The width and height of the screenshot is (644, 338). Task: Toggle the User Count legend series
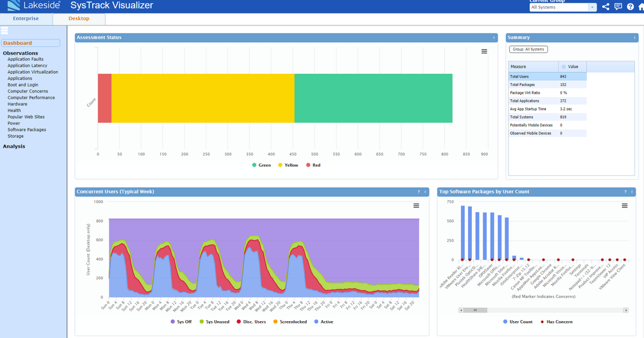pos(518,322)
